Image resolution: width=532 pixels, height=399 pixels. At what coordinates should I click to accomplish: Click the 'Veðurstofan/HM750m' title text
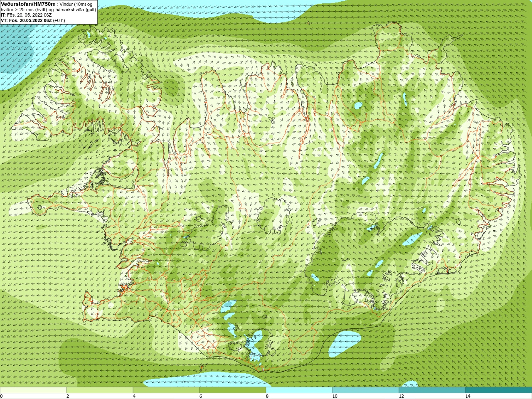pos(28,4)
